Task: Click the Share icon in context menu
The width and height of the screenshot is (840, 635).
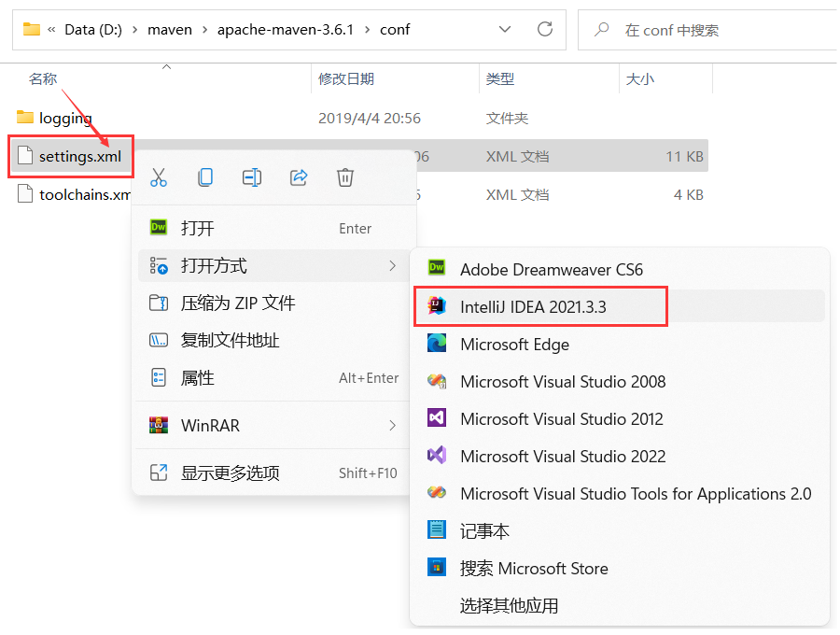Action: tap(299, 177)
